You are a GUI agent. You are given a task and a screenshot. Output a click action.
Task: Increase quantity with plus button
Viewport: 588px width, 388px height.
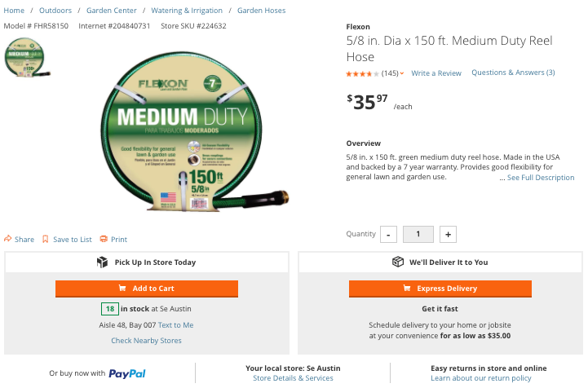448,235
